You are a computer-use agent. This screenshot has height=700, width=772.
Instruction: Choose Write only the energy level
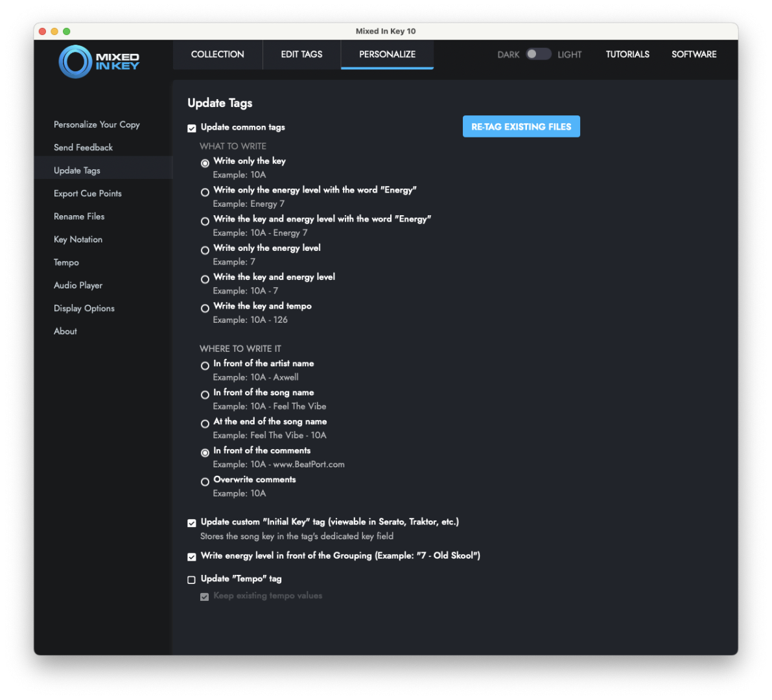(205, 250)
